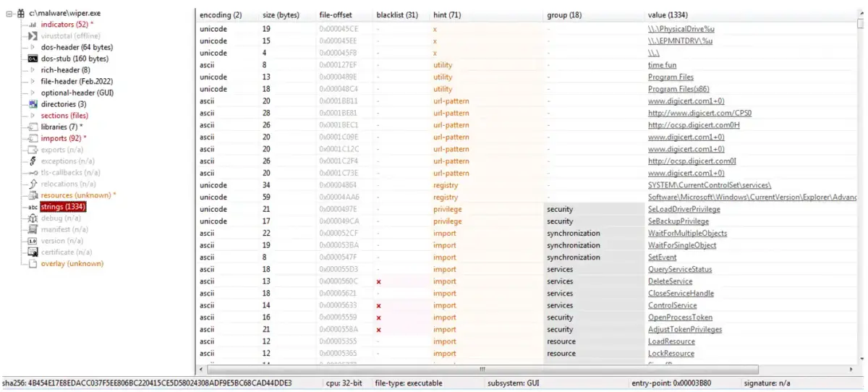This screenshot has height=392, width=868.
Task: Click the tls-callbacks icon
Action: (x=33, y=173)
